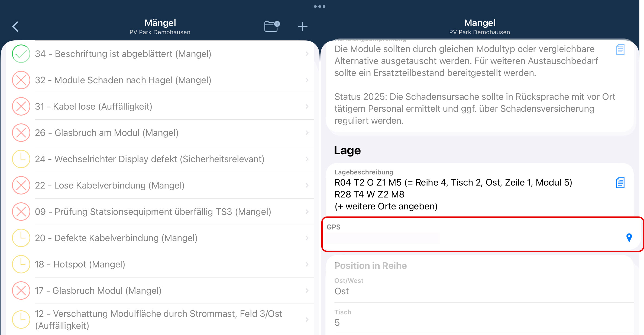Open chevron of 20 Defekte Kabelverbindung
This screenshot has width=644, height=335.
pyautogui.click(x=307, y=238)
